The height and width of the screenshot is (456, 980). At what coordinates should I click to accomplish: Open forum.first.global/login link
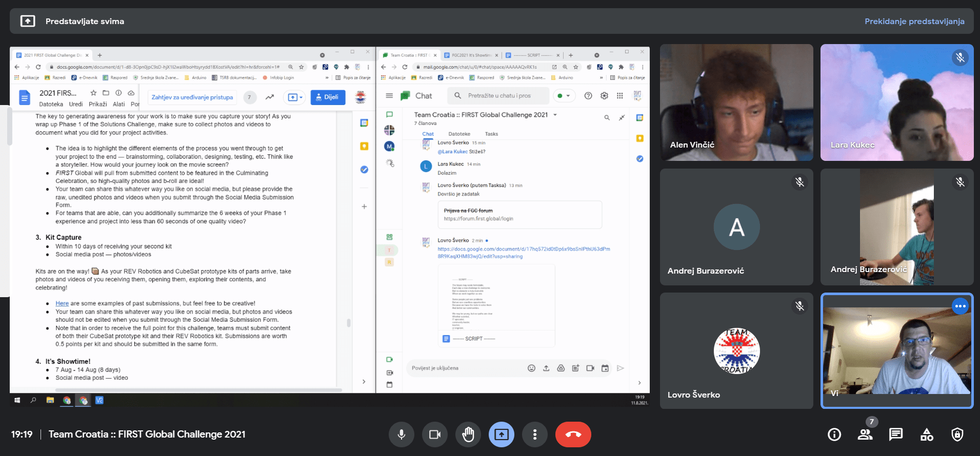pos(478,219)
